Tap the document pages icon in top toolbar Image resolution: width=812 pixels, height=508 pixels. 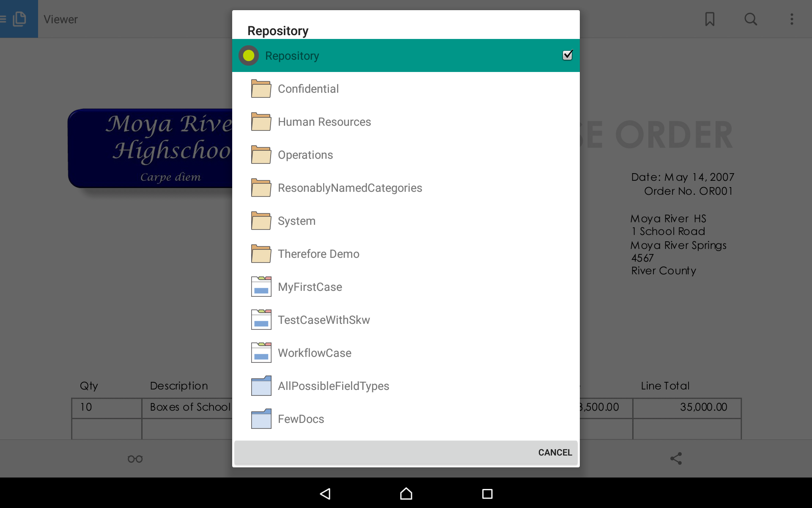[19, 19]
